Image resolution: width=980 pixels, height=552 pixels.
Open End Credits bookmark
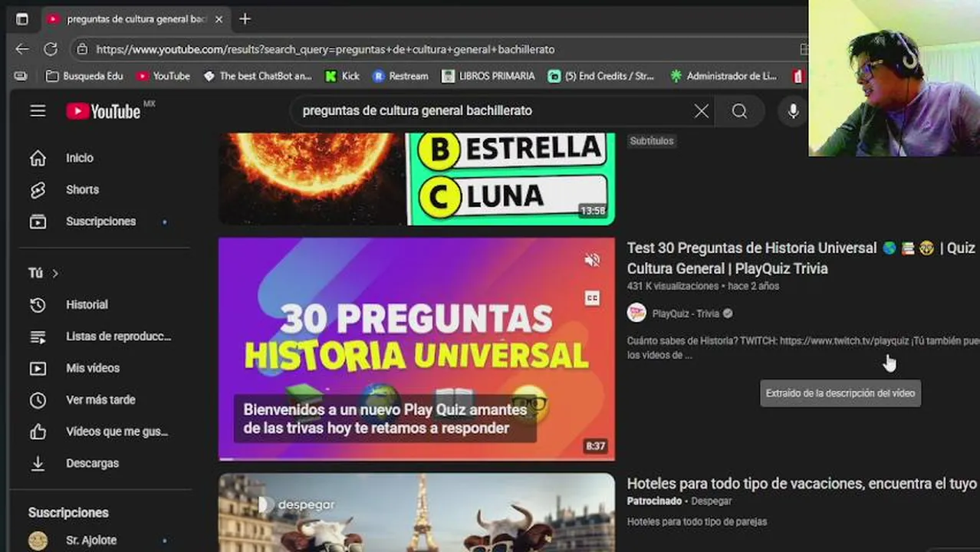tap(601, 76)
